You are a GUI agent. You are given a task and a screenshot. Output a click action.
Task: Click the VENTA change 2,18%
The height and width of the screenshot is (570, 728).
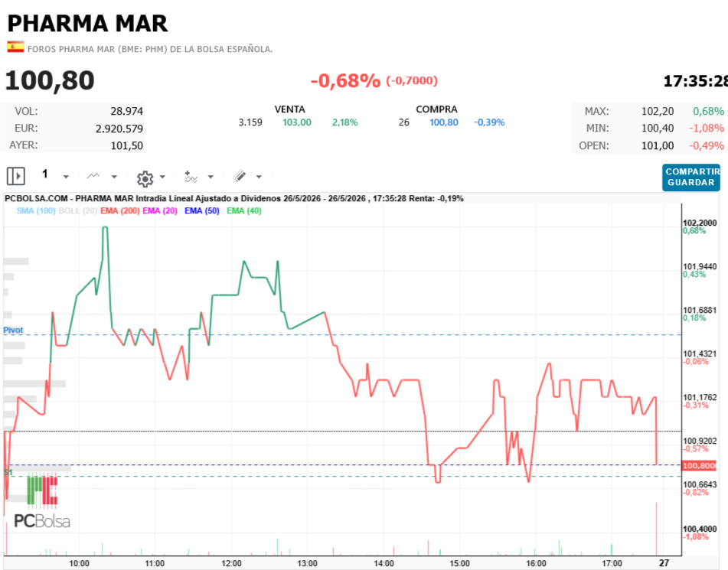point(345,122)
